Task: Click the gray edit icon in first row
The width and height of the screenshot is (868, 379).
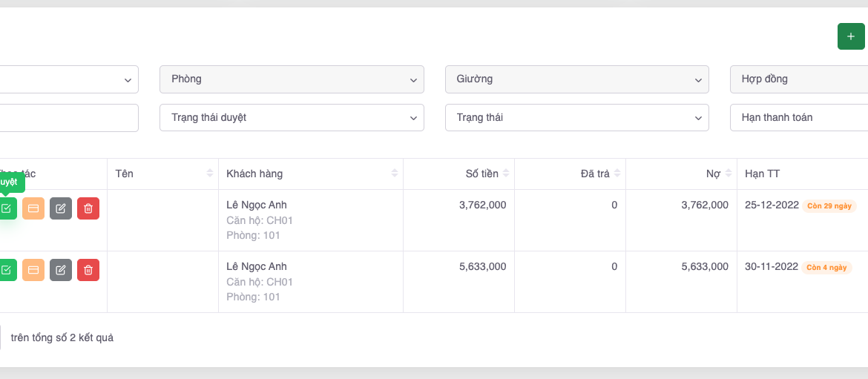Action: click(x=61, y=208)
